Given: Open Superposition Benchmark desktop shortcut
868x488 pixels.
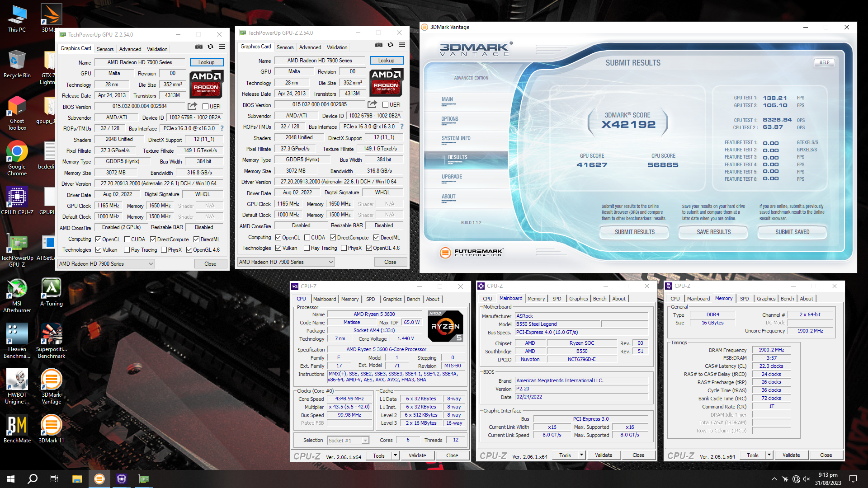Looking at the screenshot, I should tap(52, 341).
